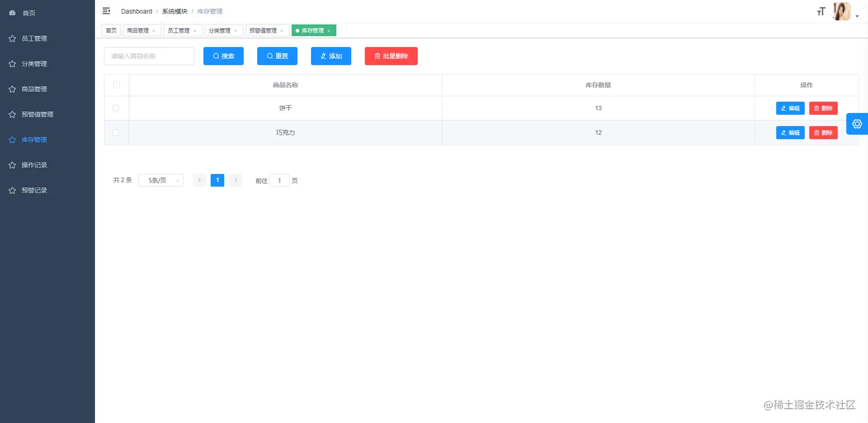Open 操作记录 in the sidebar menu
The width and height of the screenshot is (868, 423).
tap(47, 165)
